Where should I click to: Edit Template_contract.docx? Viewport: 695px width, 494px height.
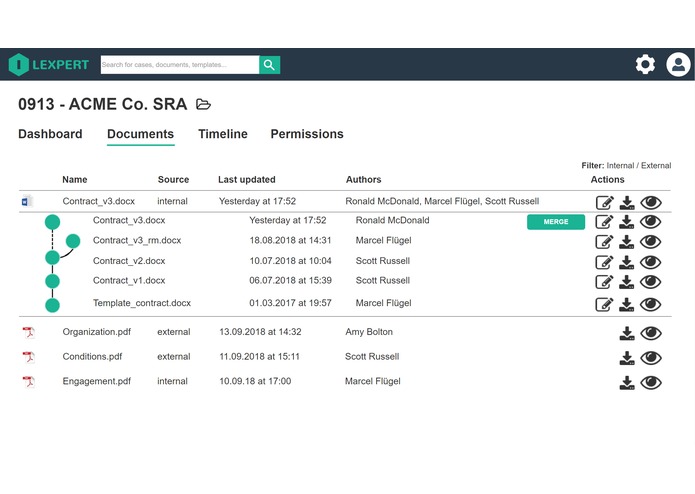[x=605, y=304]
